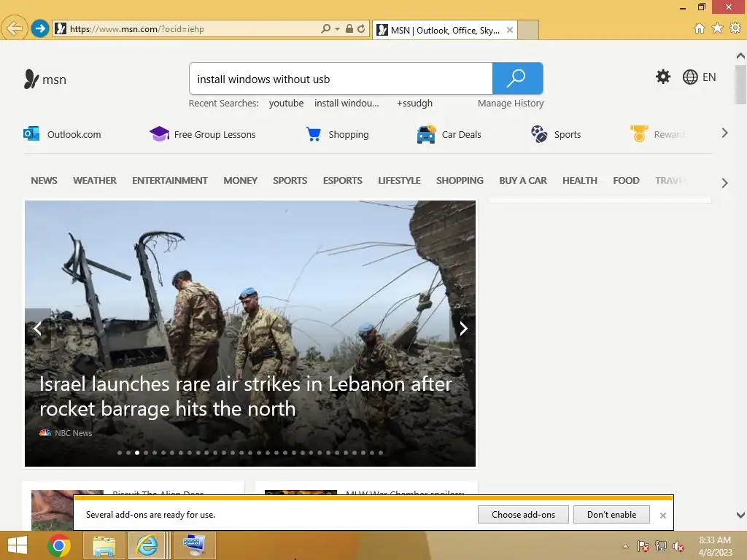Launch Google Chrome from the taskbar
The height and width of the screenshot is (560, 747).
[59, 545]
